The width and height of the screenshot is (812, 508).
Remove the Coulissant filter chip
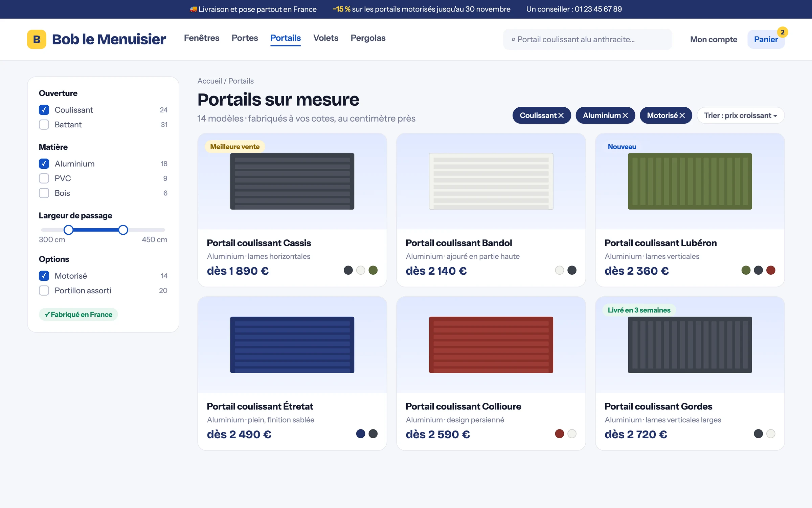[x=561, y=115]
